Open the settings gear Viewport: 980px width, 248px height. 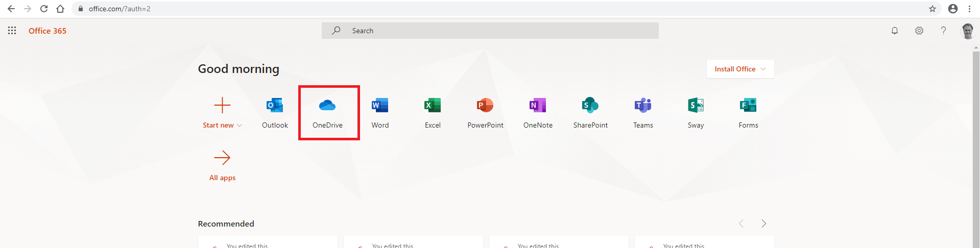tap(919, 31)
